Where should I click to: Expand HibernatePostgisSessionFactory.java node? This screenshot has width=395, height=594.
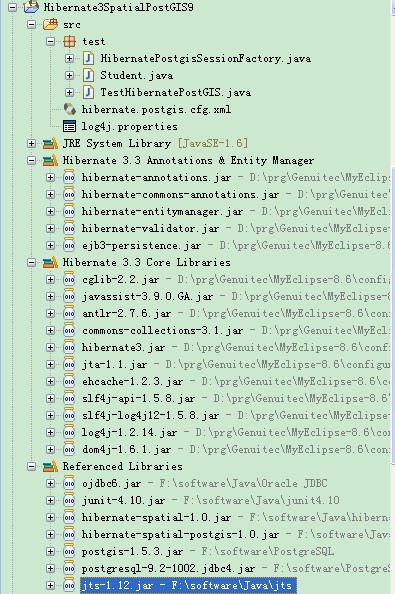coord(69,58)
